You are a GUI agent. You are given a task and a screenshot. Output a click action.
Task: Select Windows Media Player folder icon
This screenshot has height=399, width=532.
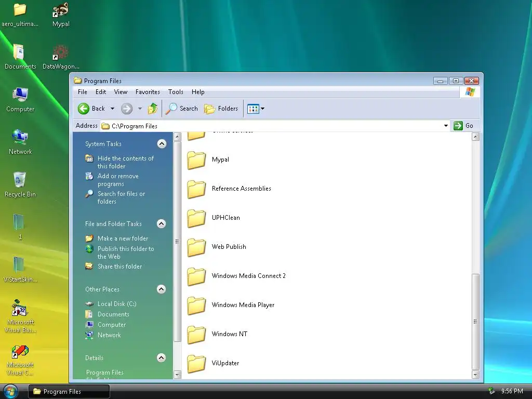tap(196, 305)
